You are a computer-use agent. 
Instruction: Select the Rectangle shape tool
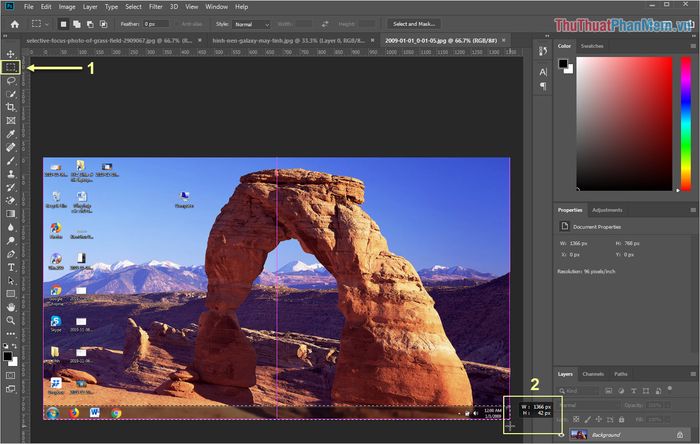point(11,294)
